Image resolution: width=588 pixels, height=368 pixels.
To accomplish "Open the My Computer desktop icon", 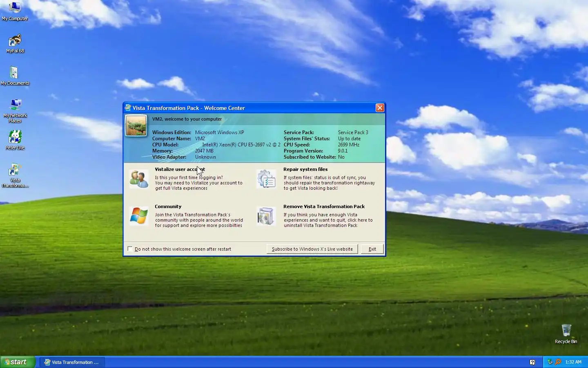I will pos(15,7).
